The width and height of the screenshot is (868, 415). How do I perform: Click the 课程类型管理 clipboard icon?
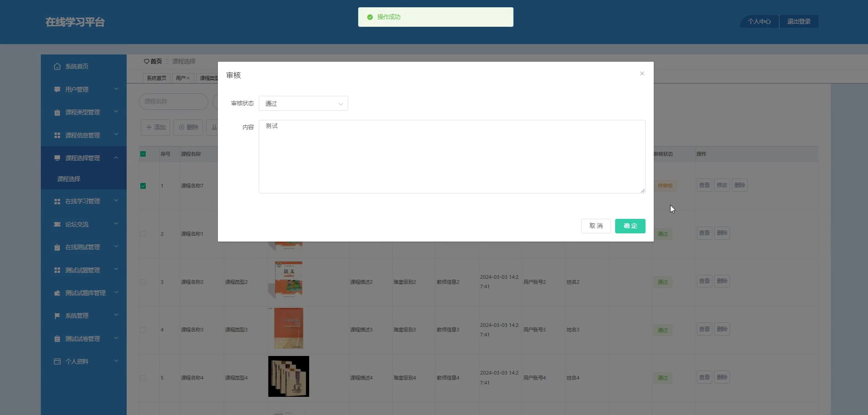57,112
